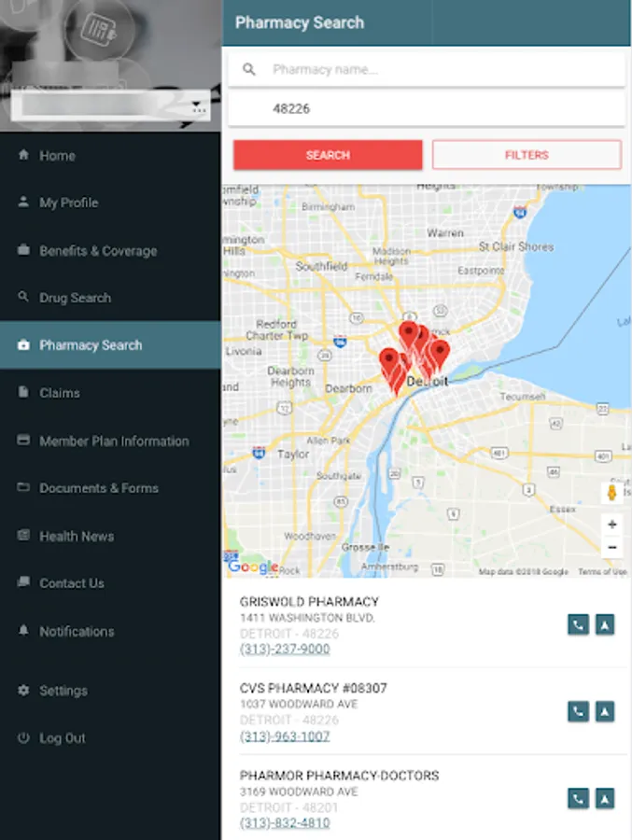Image resolution: width=632 pixels, height=840 pixels.
Task: Call Griswold Pharmacy with phone icon
Action: pos(578,624)
